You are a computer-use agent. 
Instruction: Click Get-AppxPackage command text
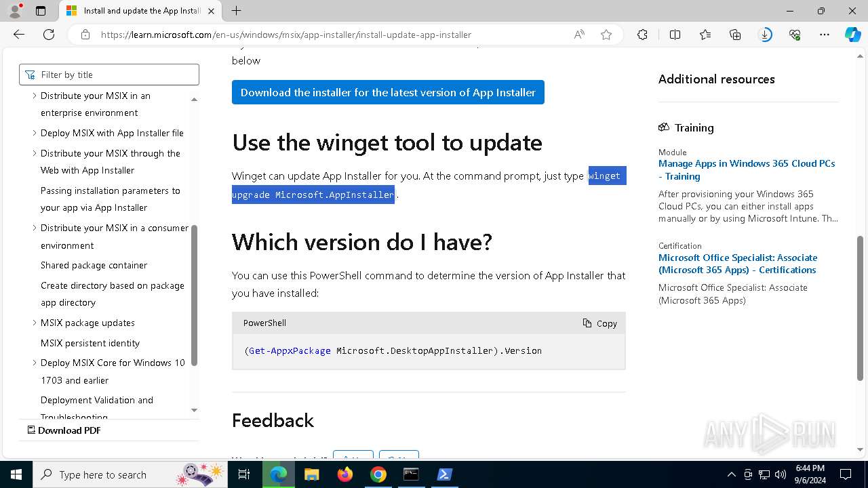click(290, 350)
